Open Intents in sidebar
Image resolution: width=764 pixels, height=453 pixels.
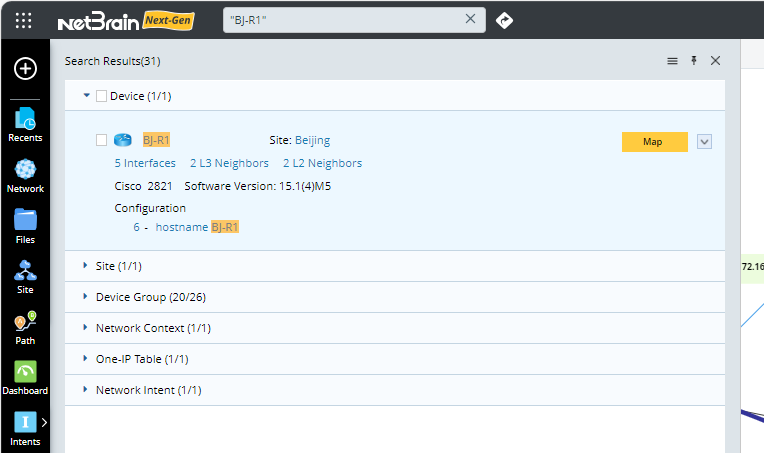[x=25, y=429]
